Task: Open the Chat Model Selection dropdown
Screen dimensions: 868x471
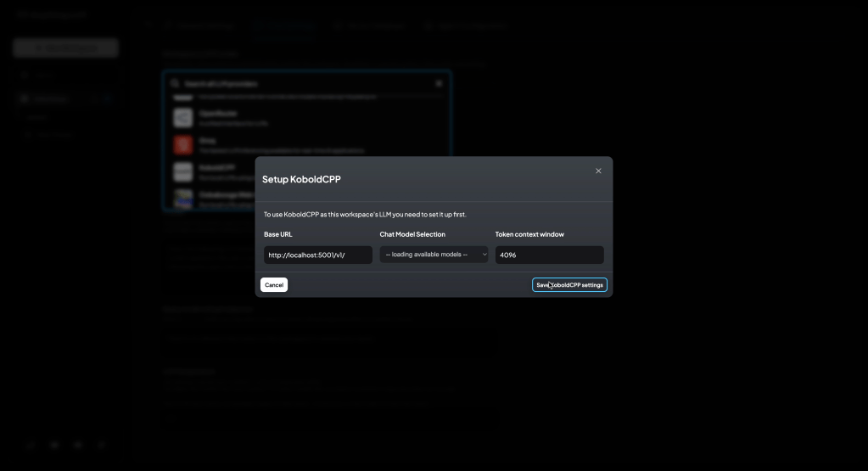Action: tap(434, 255)
